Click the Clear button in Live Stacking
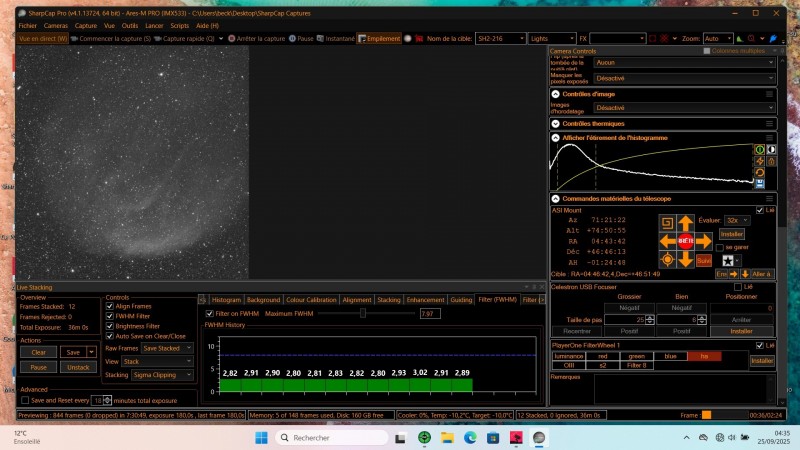This screenshot has height=450, width=800. click(x=38, y=353)
